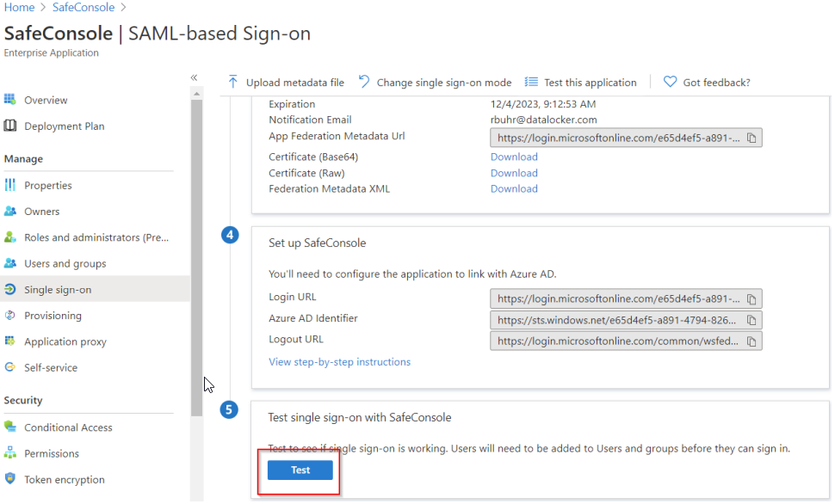Click the Roles and administrators icon
Screen dimensions: 835x504
click(9, 237)
